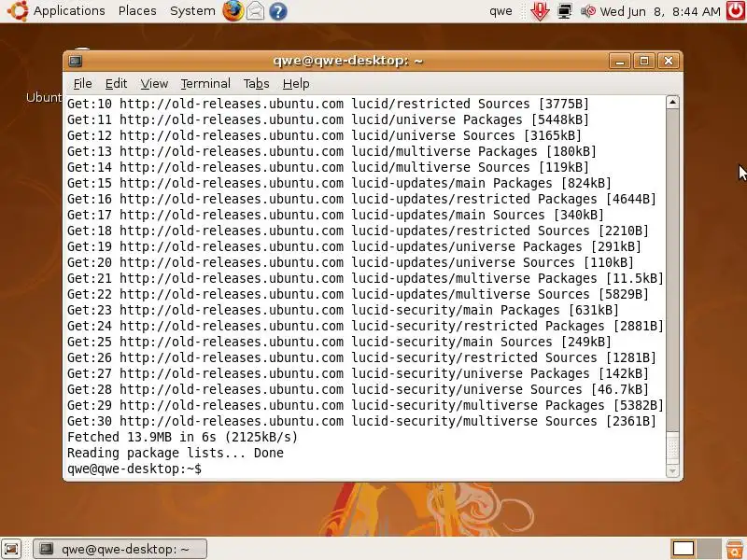The height and width of the screenshot is (560, 747).
Task: Click the muted volume speaker icon
Action: tap(588, 11)
